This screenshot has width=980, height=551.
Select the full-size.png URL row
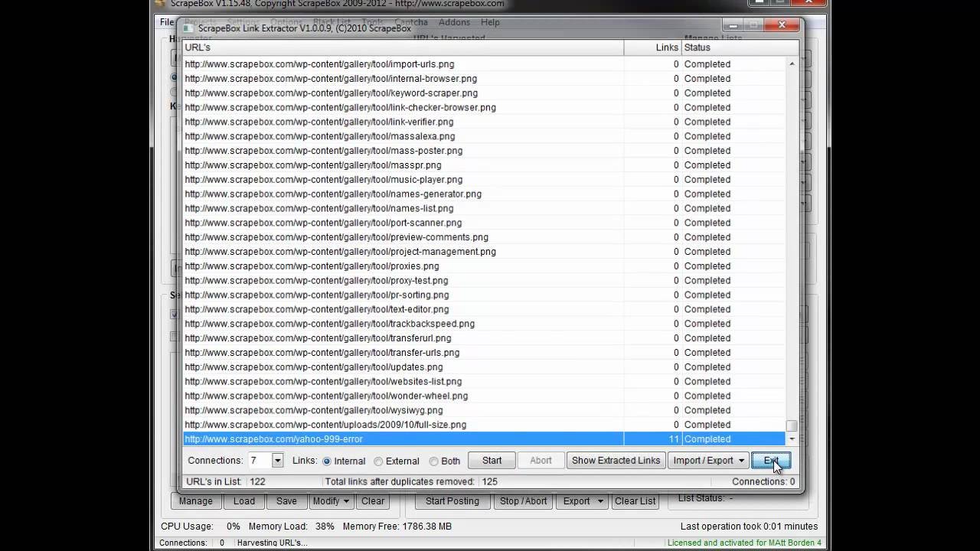tap(484, 425)
